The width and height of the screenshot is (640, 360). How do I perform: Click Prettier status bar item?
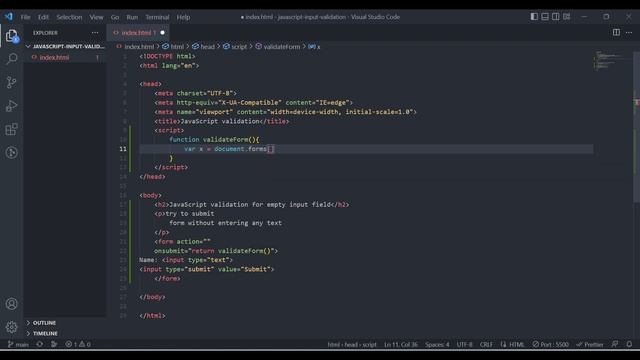point(590,344)
